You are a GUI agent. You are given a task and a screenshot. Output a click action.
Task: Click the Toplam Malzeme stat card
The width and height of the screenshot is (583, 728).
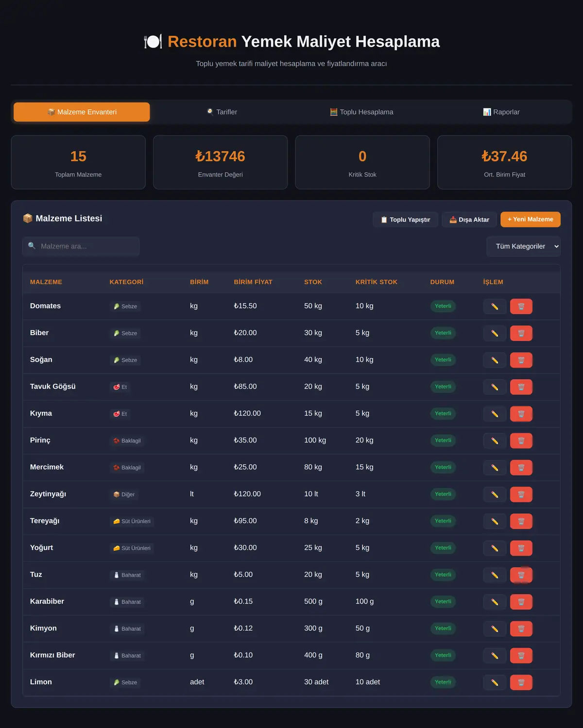(78, 162)
